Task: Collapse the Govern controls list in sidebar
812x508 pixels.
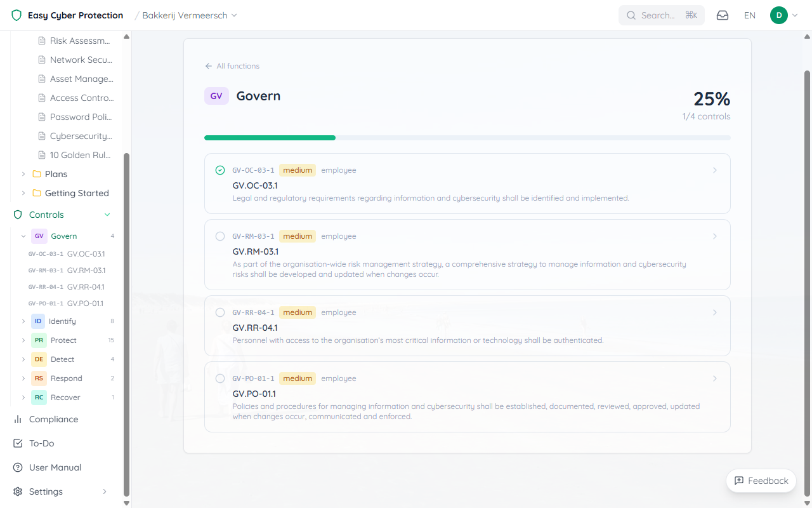Action: click(x=23, y=236)
